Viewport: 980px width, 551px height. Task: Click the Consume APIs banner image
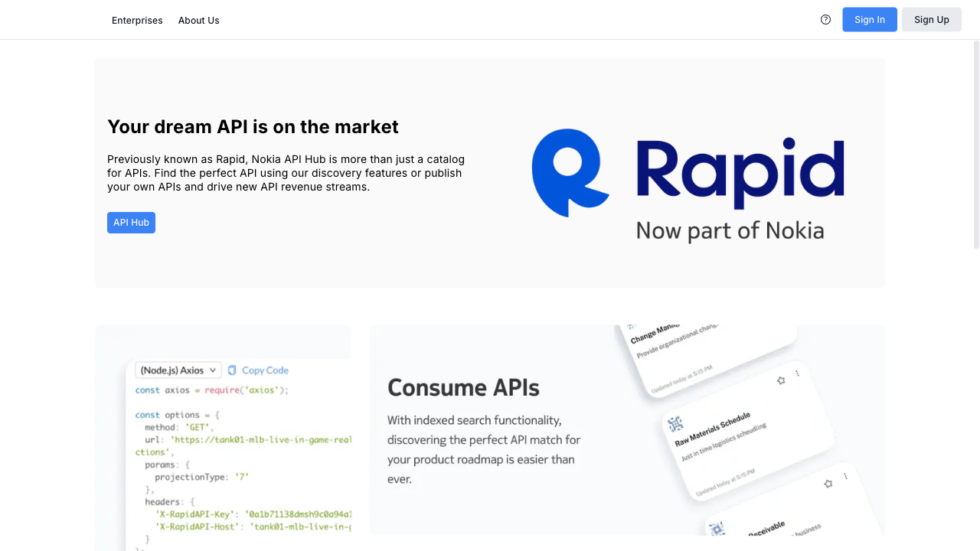pos(627,430)
